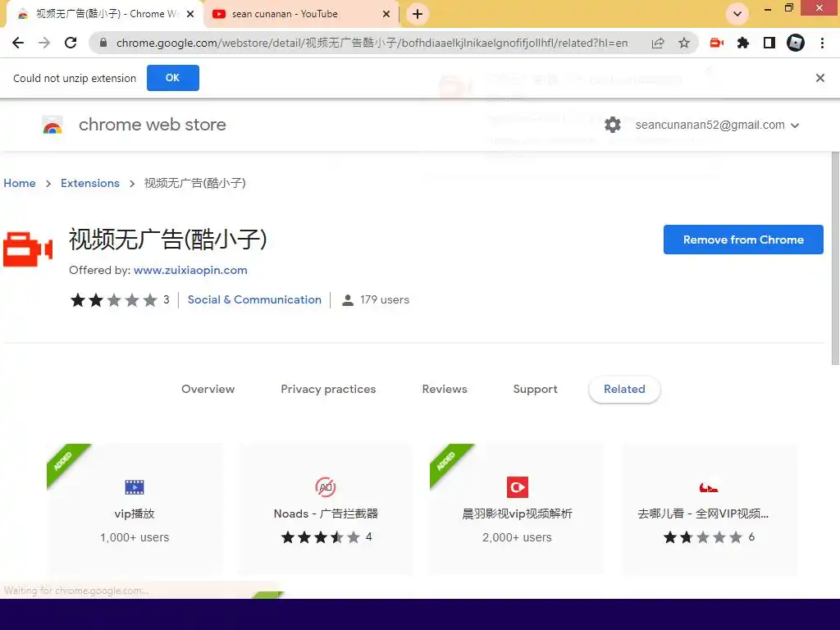840x630 pixels.
Task: Expand the seancunanan52@gmail.com account dropdown
Action: point(717,125)
